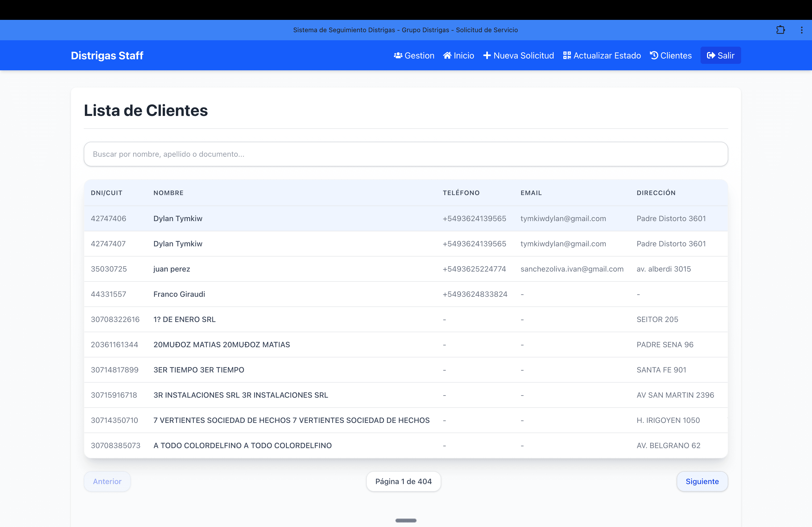This screenshot has height=527, width=812.
Task: Select Clientes in the navbar
Action: pos(671,55)
